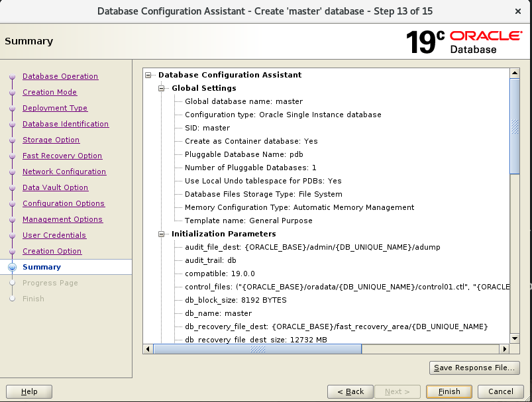Click the Summary step bullet icon

(12, 268)
